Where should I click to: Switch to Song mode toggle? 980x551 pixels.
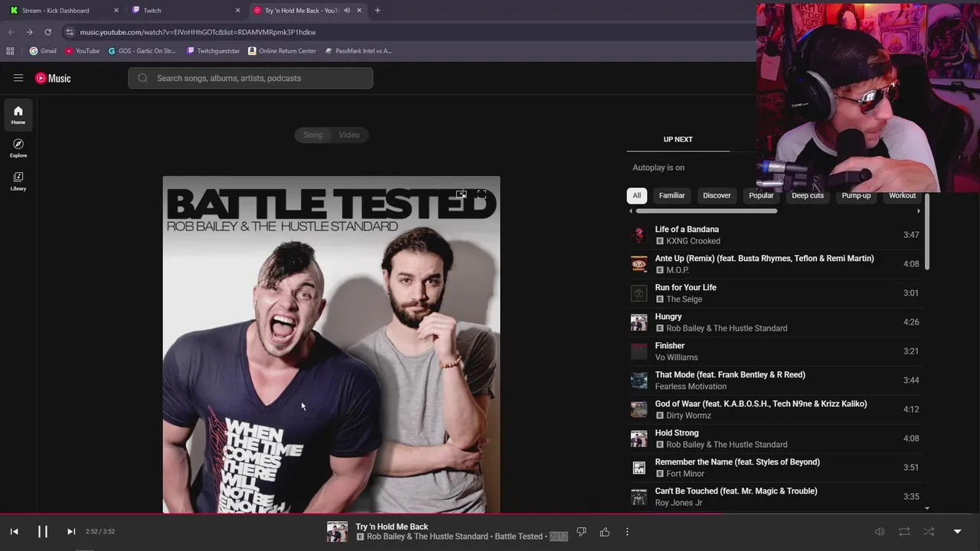[x=312, y=135]
